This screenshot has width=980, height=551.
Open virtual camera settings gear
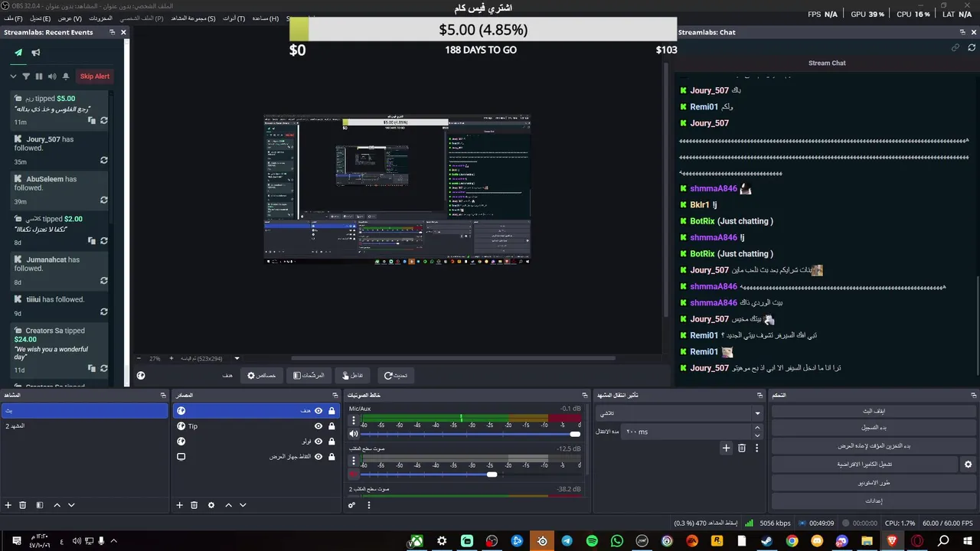[968, 465]
